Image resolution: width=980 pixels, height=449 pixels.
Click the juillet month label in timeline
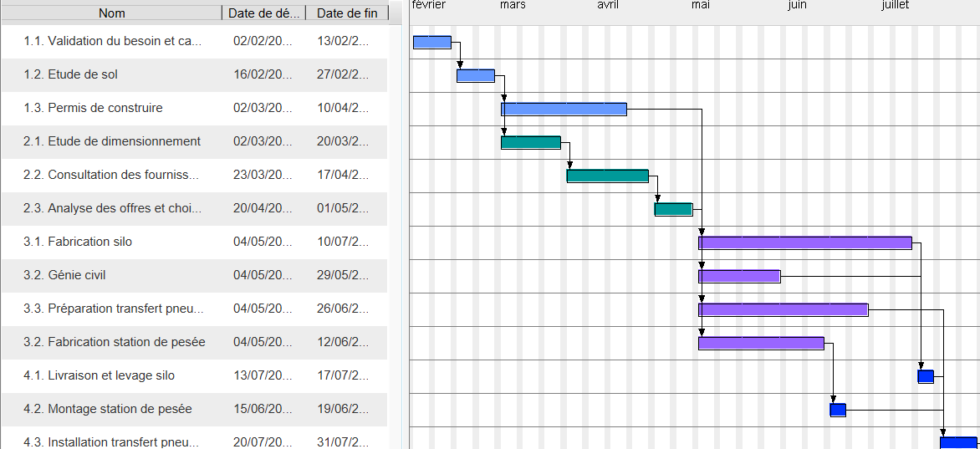895,5
